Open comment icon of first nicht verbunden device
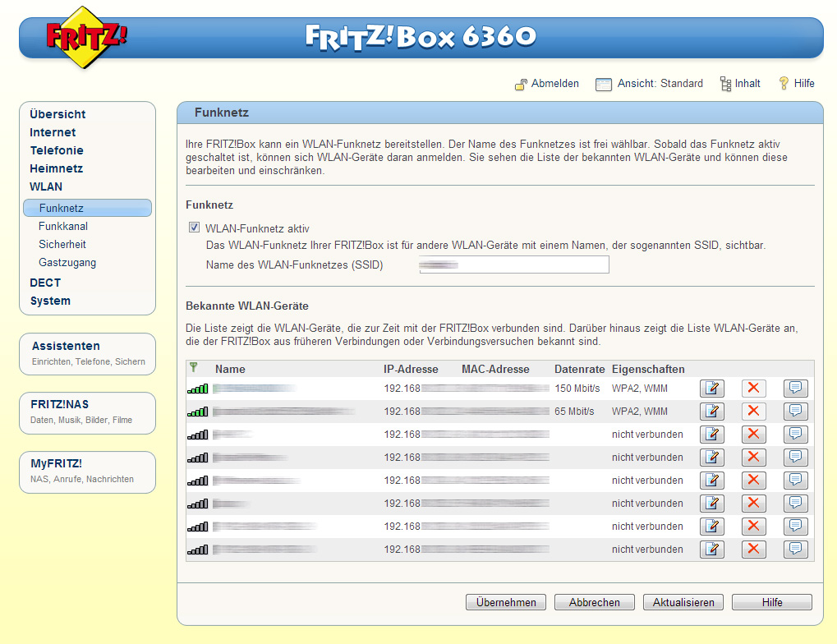 tap(795, 435)
